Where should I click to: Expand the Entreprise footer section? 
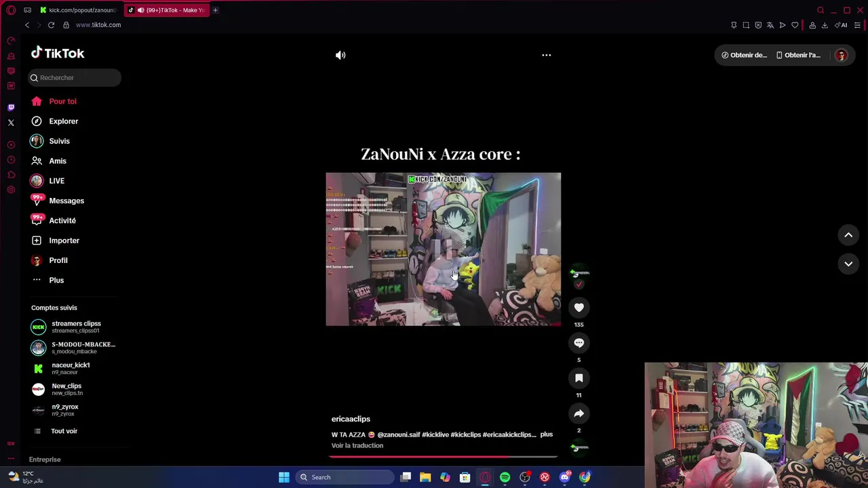[x=45, y=460]
